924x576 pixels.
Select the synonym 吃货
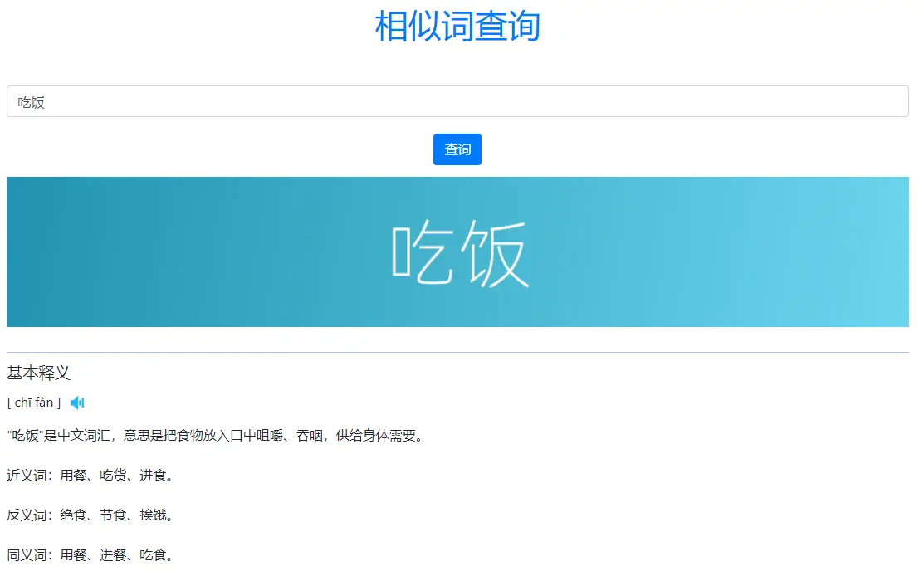point(111,476)
